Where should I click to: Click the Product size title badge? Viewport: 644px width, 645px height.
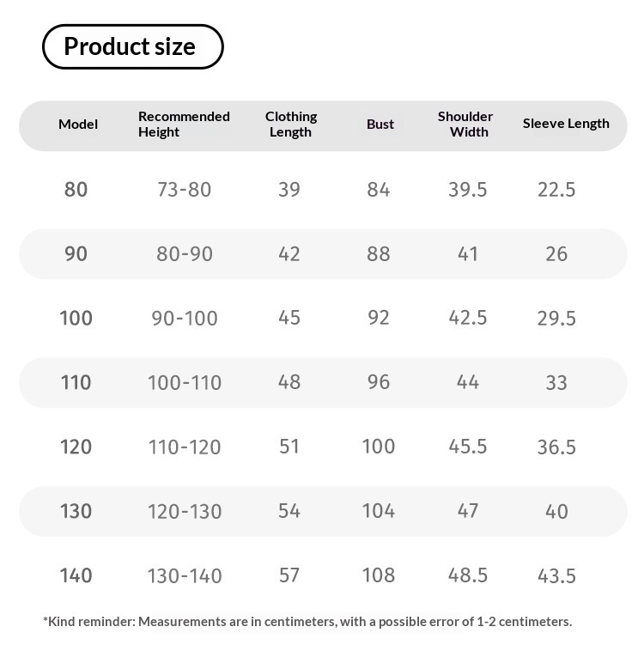tap(133, 46)
